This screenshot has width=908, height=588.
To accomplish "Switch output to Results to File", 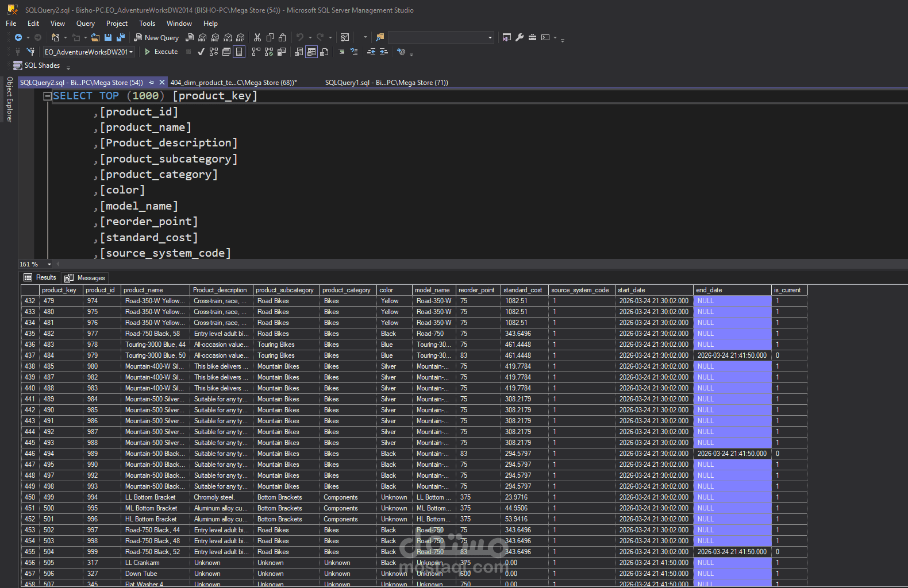I will (x=324, y=52).
